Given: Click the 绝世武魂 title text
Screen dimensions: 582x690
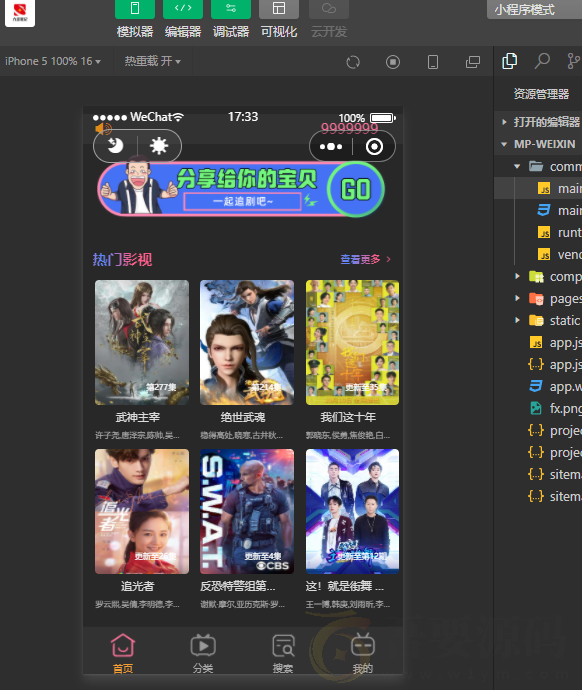Looking at the screenshot, I should point(243,417).
